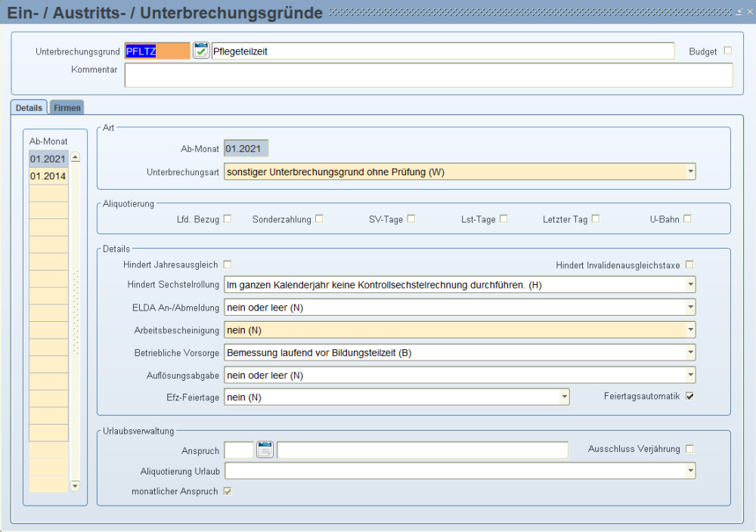Close the Unterbrechungsgründe window
Screen dimensions: 756x532
750,11
